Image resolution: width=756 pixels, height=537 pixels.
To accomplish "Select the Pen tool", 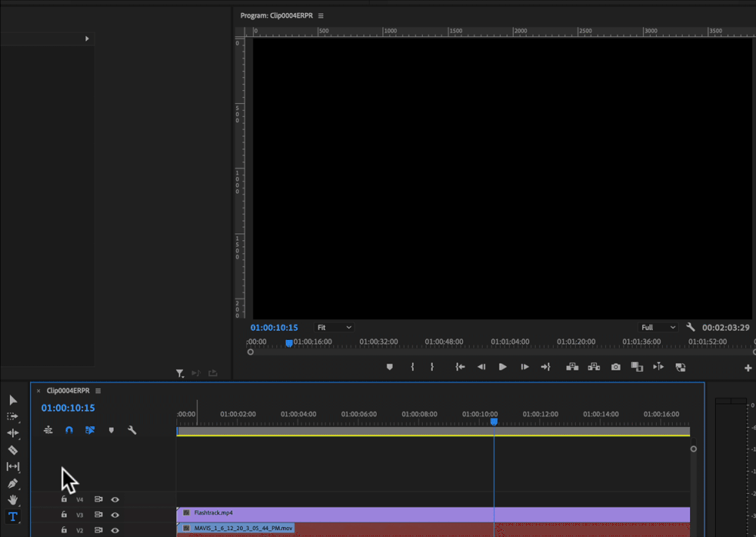I will [x=13, y=483].
